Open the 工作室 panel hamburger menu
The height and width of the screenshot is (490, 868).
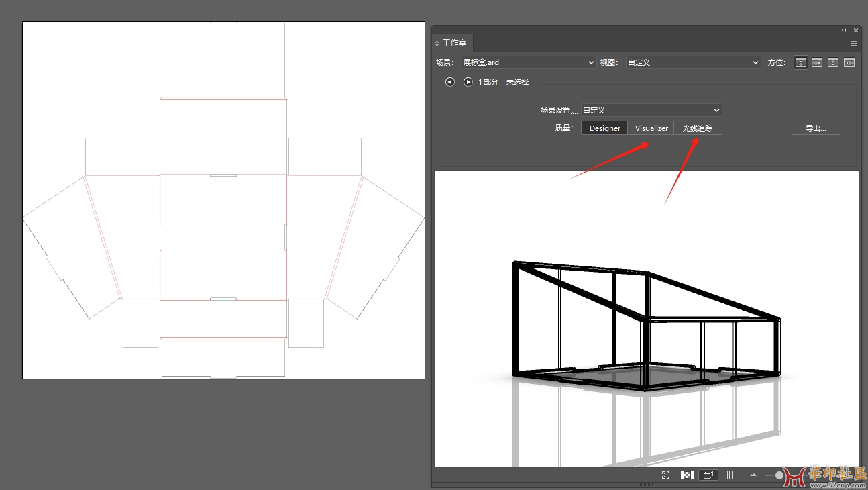click(854, 43)
